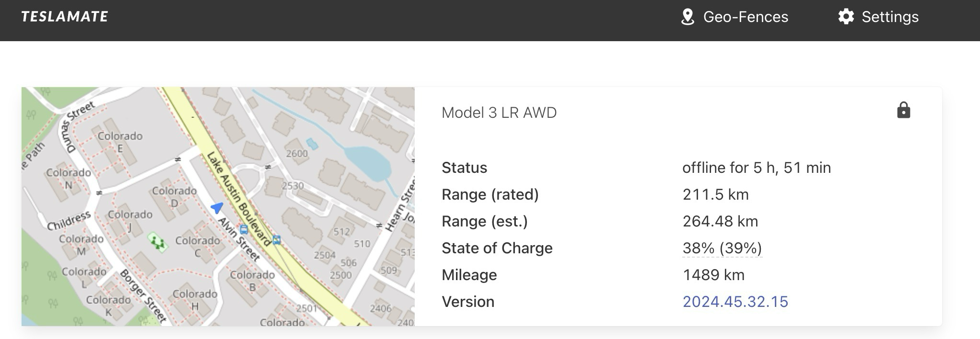Click the 38% (39%) state of charge value
This screenshot has height=339, width=980.
pyautogui.click(x=722, y=248)
